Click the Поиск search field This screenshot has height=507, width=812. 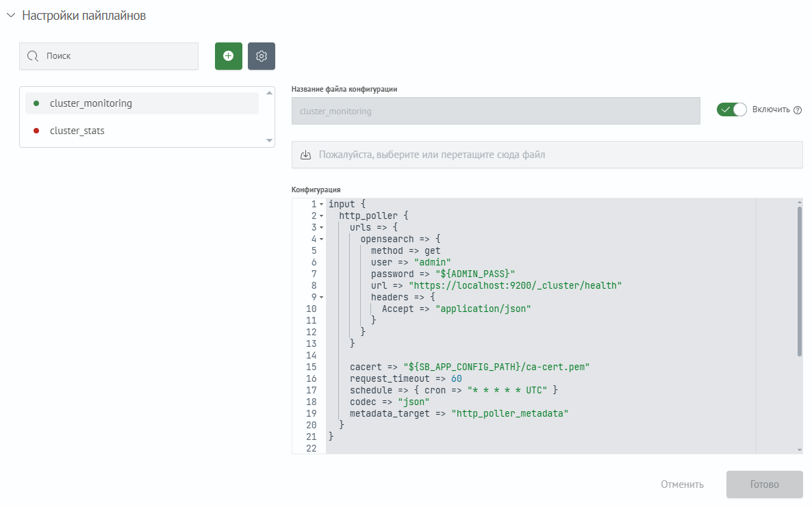(x=116, y=56)
